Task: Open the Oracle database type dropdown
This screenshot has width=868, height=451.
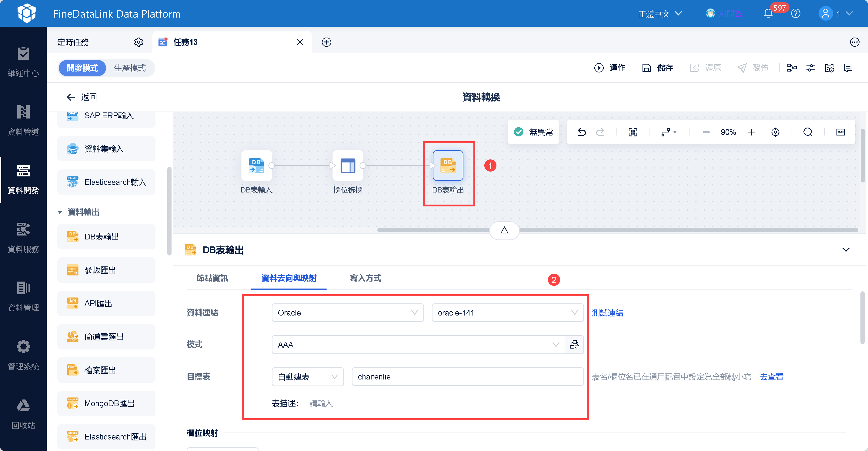Action: pyautogui.click(x=347, y=313)
